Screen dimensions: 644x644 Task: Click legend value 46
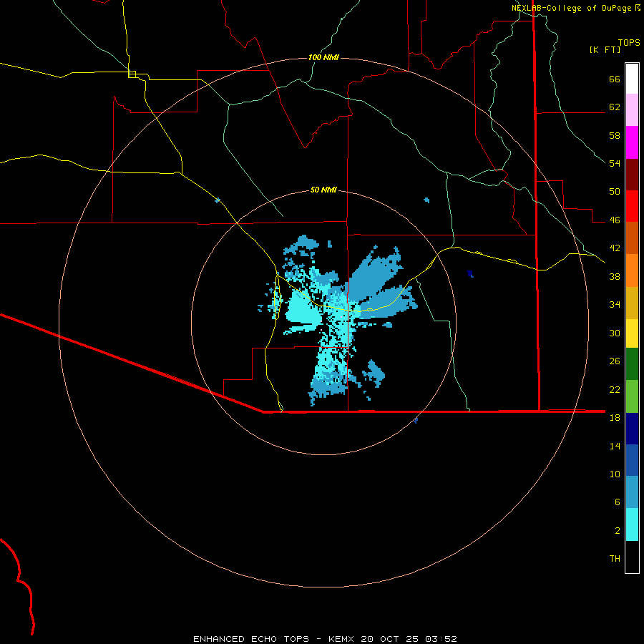[x=615, y=220]
